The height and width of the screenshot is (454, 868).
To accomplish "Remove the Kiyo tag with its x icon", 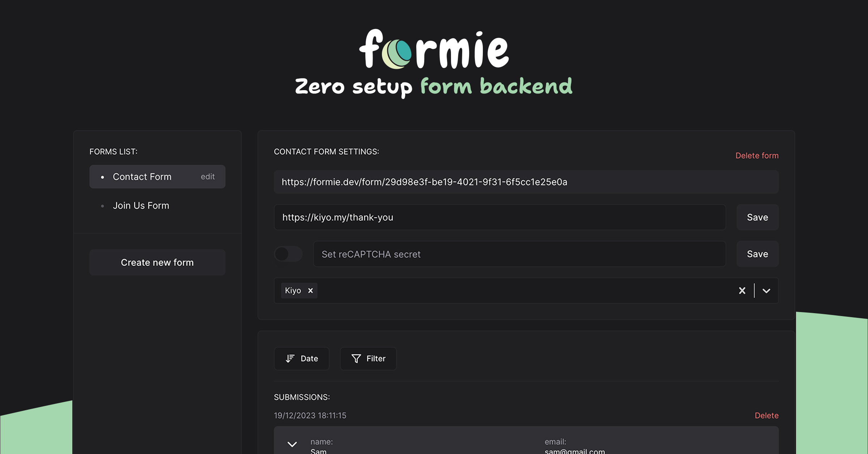I will pyautogui.click(x=310, y=290).
